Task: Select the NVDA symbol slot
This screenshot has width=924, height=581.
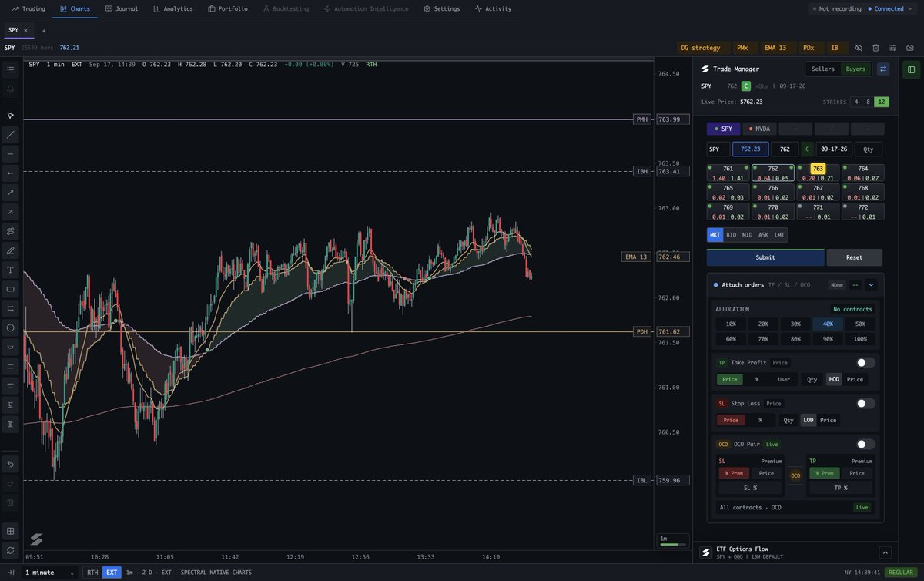Action: click(759, 129)
